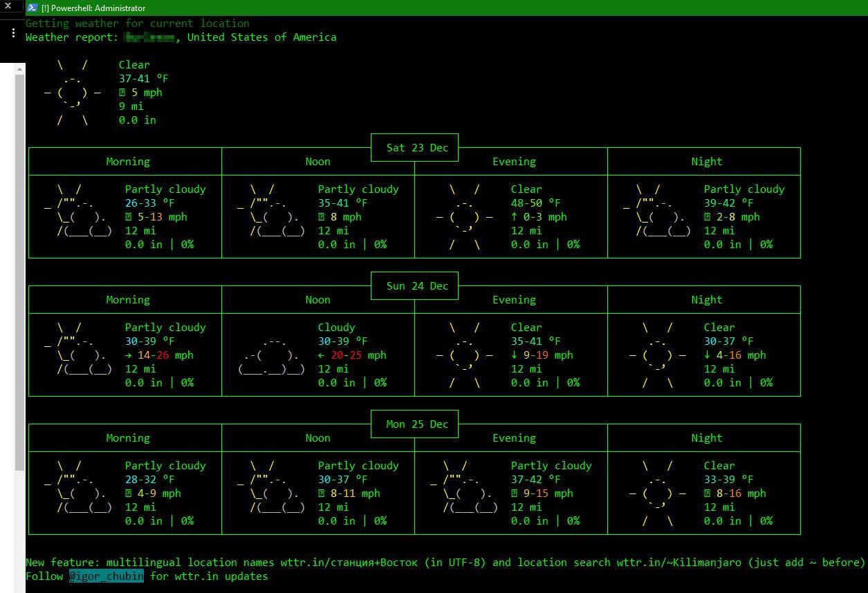Screen dimensions: 868x593
Task: Click the current '5 mph' wind value
Action: click(147, 93)
